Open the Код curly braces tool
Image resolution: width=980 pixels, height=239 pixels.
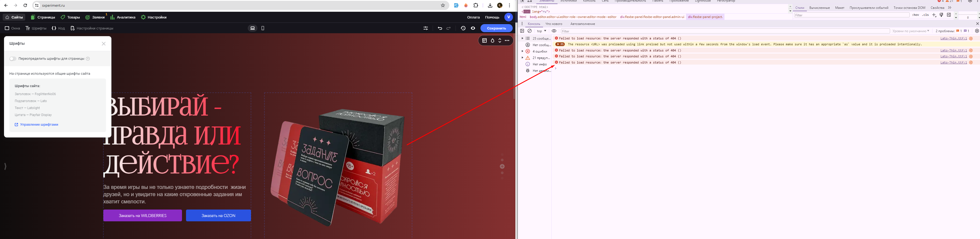click(x=58, y=28)
